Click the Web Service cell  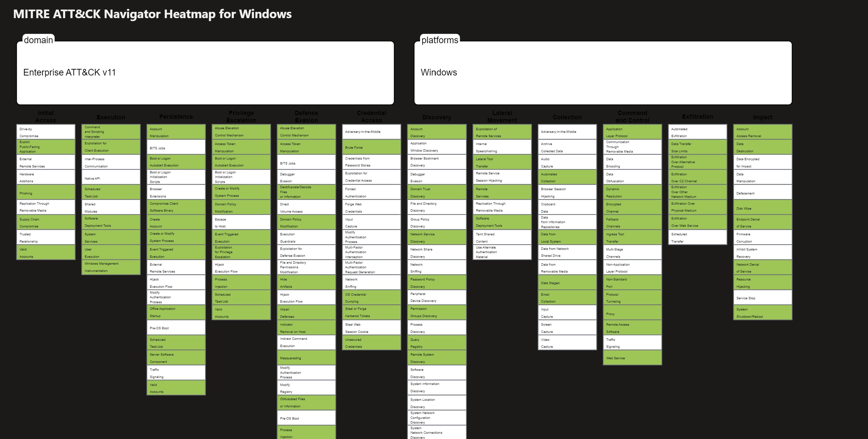[632, 358]
